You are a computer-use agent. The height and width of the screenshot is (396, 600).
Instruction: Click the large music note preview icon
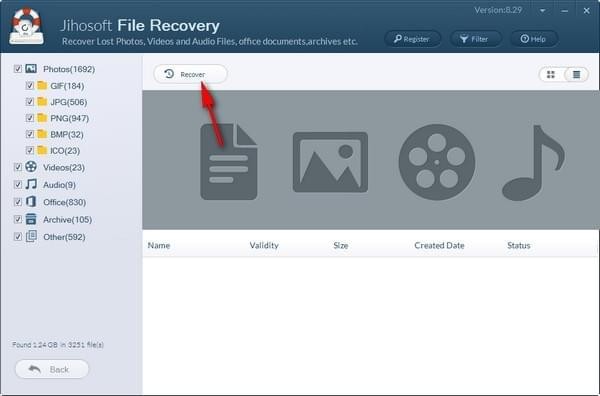click(x=533, y=163)
